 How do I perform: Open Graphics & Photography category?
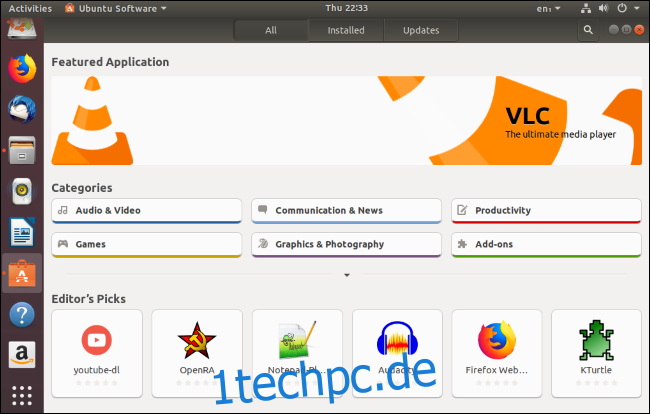(x=347, y=245)
